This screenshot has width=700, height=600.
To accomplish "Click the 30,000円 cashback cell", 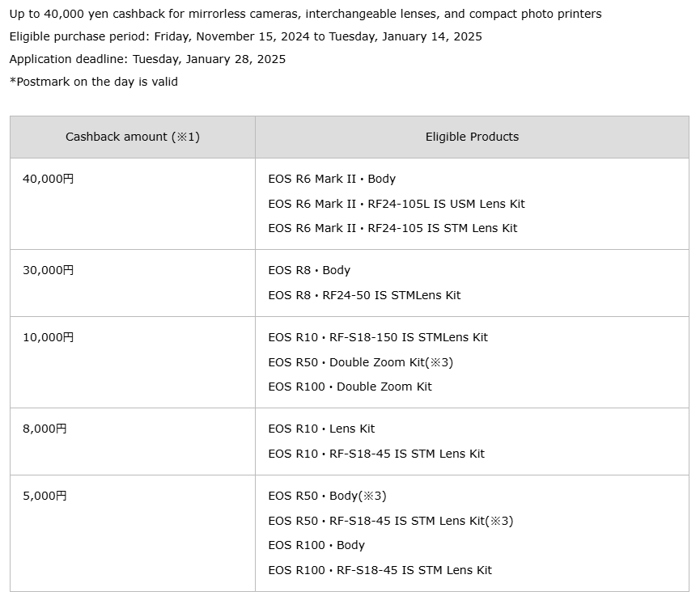I will 49,270.
